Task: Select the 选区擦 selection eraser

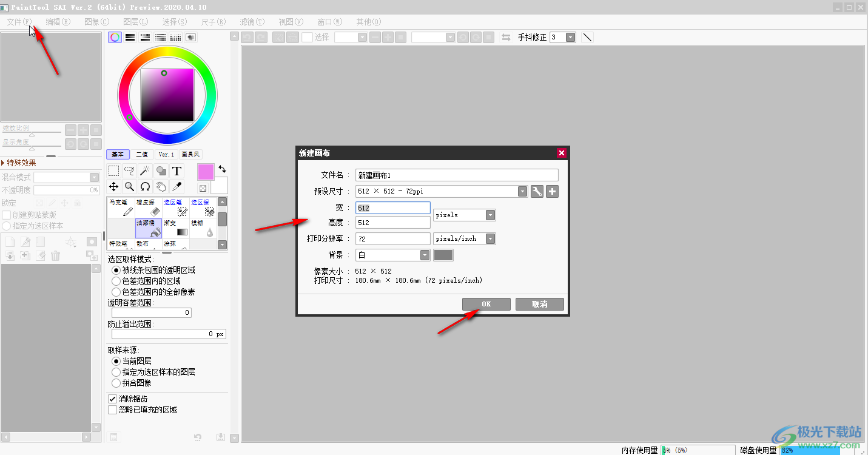Action: 203,207
